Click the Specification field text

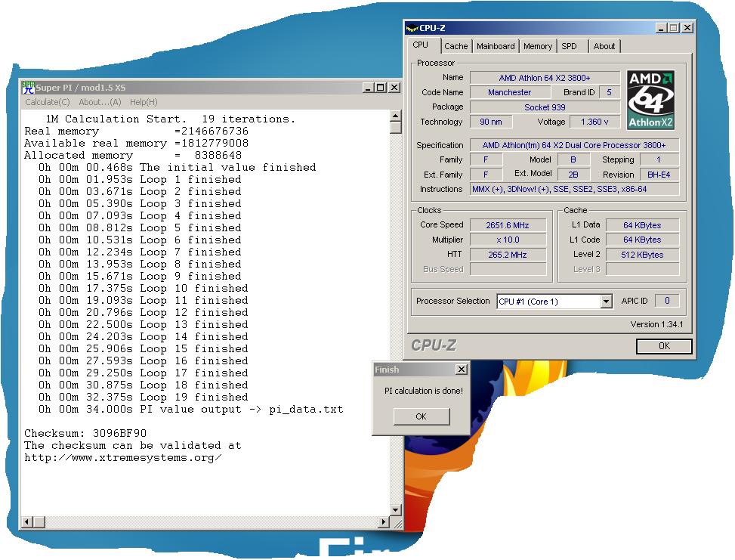(x=574, y=145)
